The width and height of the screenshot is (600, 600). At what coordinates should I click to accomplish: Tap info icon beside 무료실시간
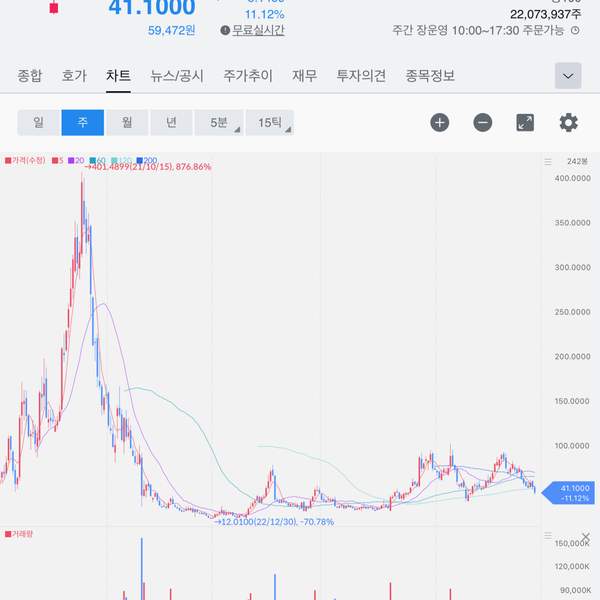coord(225,30)
